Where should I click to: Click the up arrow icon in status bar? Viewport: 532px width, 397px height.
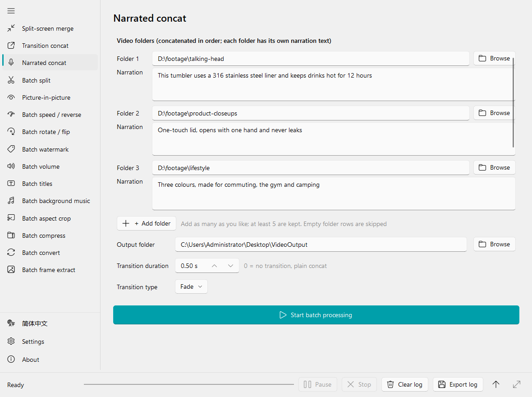pos(495,384)
